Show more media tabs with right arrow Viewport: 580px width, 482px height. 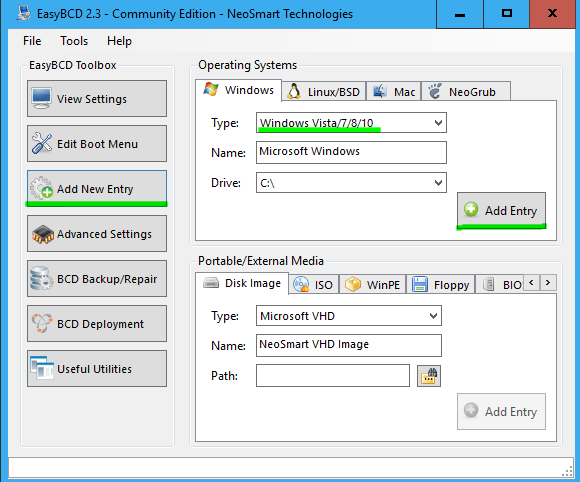click(x=547, y=283)
